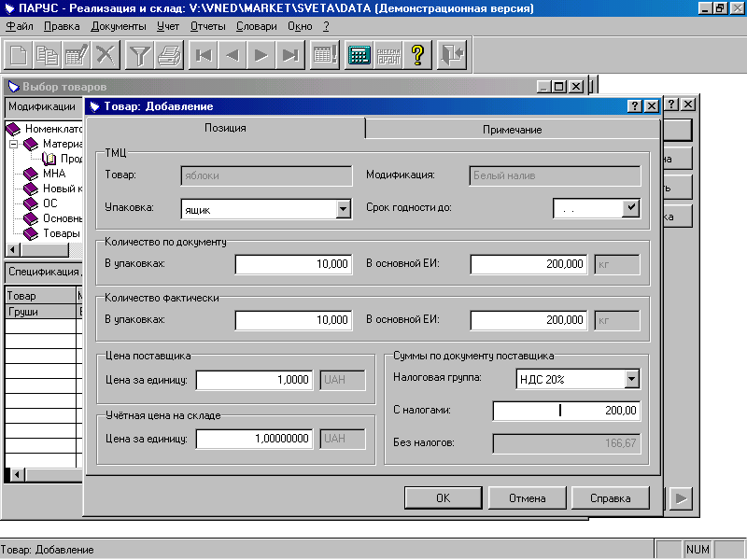
Task: Open the Отчеты menu
Action: click(x=207, y=27)
